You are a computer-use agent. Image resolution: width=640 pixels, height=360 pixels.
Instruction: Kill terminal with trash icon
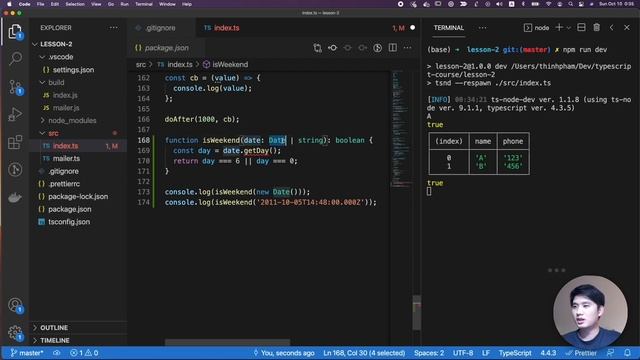pyautogui.click(x=596, y=27)
